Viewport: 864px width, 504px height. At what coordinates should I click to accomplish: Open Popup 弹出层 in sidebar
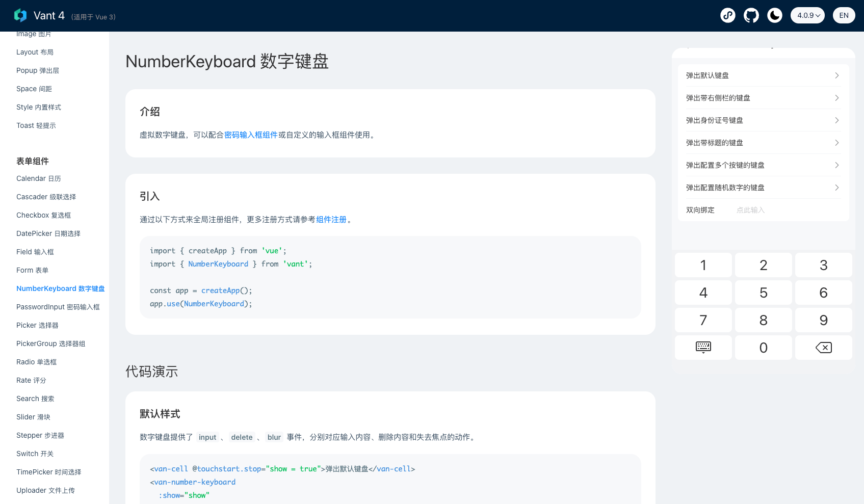tap(38, 70)
